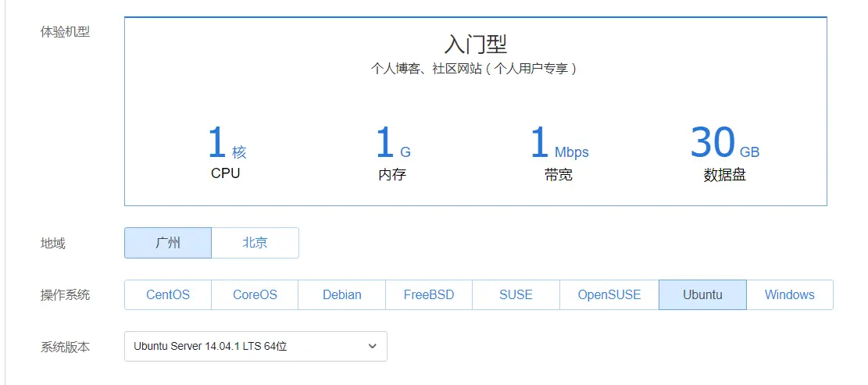
Task: Click the 地域 label
Action: pyautogui.click(x=52, y=244)
